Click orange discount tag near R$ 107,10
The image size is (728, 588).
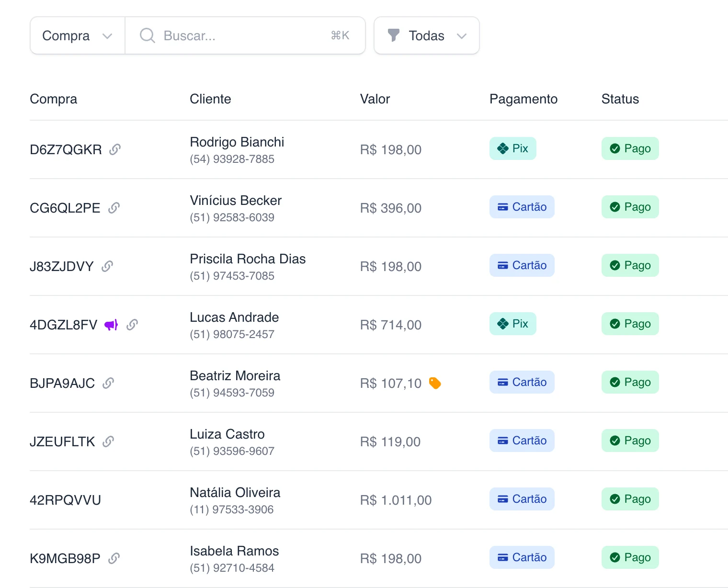tap(435, 383)
